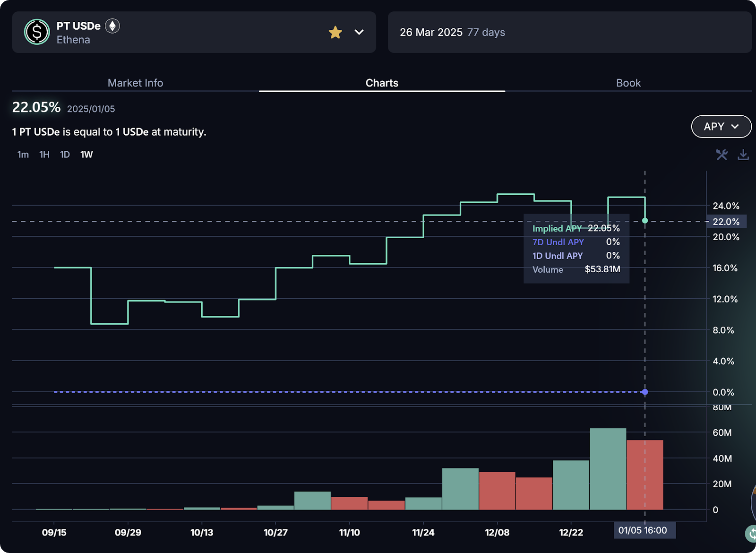This screenshot has width=756, height=553.
Task: Click the green refresh icon at bottom-right corner
Action: [x=751, y=534]
